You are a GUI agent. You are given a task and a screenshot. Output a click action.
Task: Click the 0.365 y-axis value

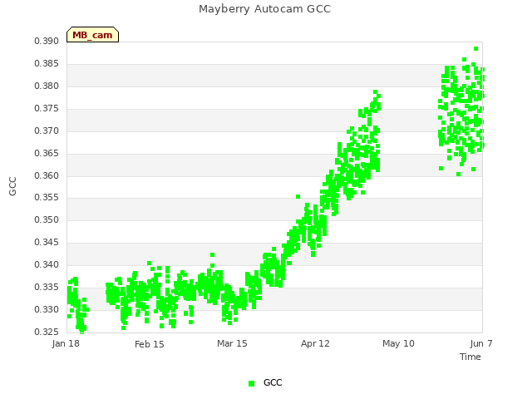tap(47, 153)
